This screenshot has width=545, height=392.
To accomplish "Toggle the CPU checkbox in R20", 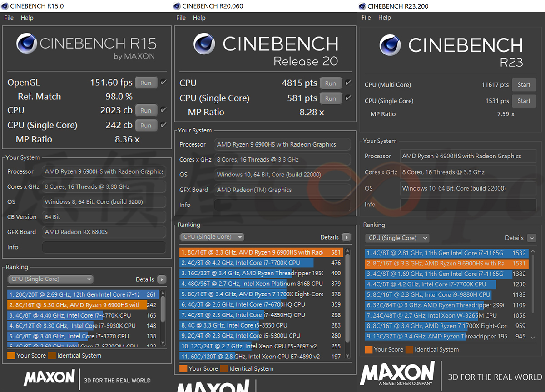I will [x=348, y=83].
